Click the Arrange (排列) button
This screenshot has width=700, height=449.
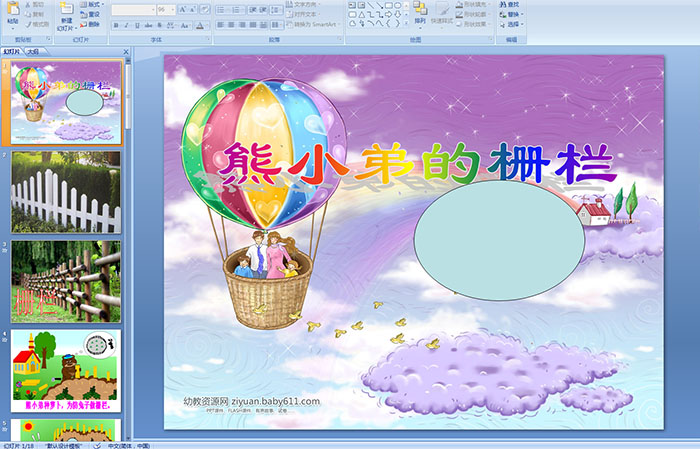click(x=420, y=13)
